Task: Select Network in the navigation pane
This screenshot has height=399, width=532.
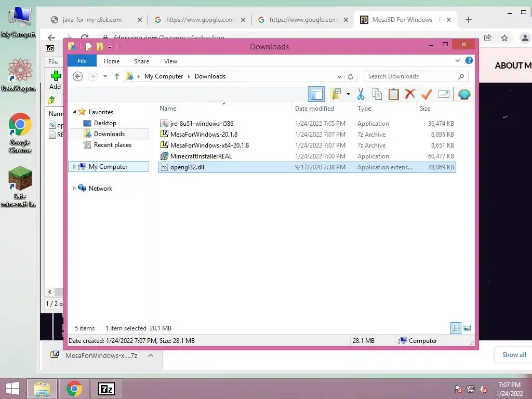Action: (100, 188)
